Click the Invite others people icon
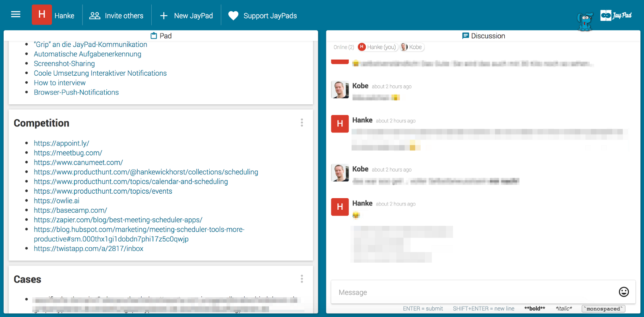The height and width of the screenshot is (317, 644). point(95,16)
